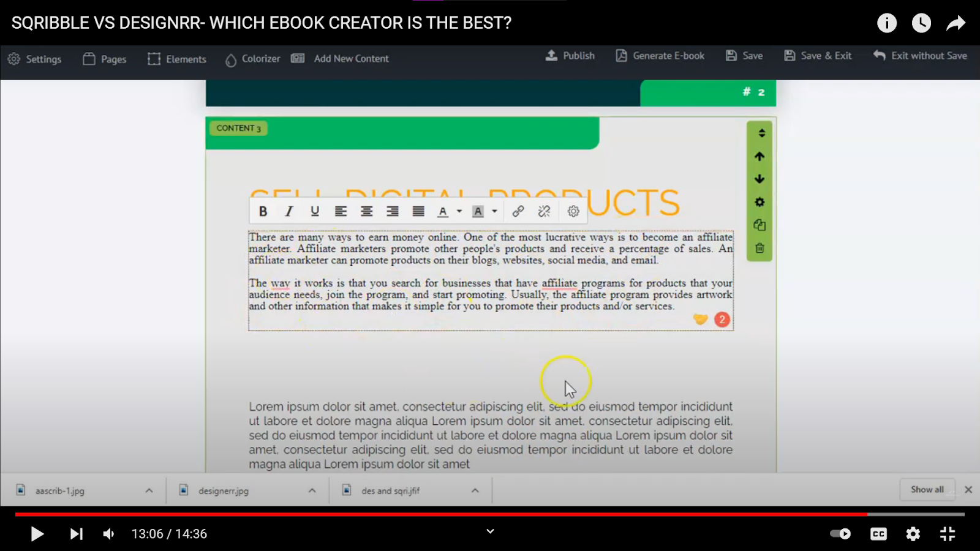Click Show all downloads
The width and height of the screenshot is (980, 551).
(x=927, y=490)
